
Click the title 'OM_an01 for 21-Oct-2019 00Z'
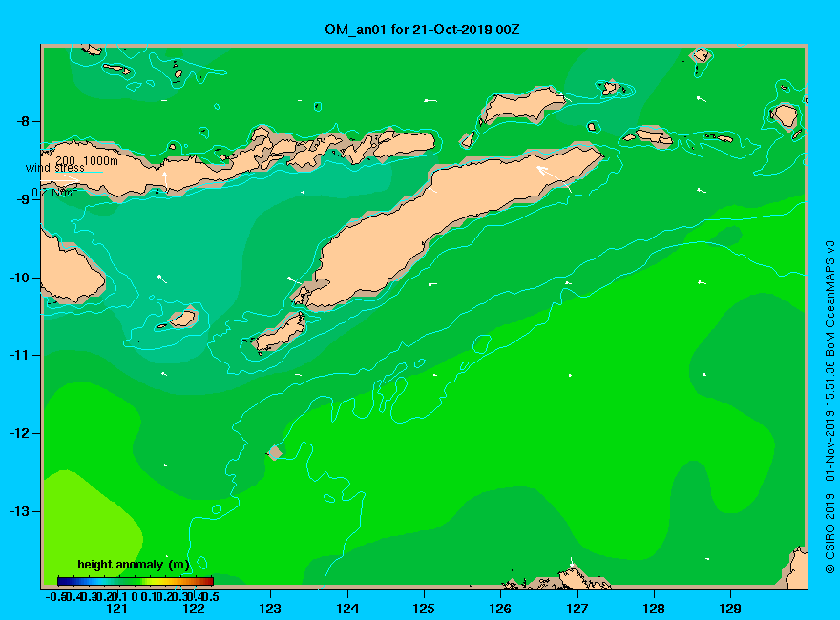click(422, 29)
